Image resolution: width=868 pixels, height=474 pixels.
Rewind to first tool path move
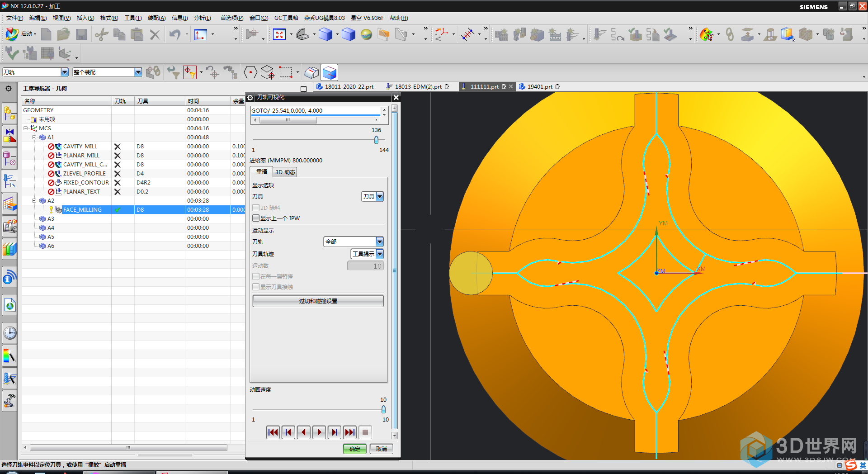click(x=273, y=432)
